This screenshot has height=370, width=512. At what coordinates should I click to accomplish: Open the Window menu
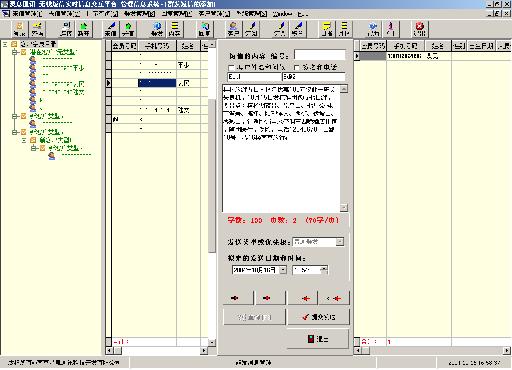click(x=282, y=14)
